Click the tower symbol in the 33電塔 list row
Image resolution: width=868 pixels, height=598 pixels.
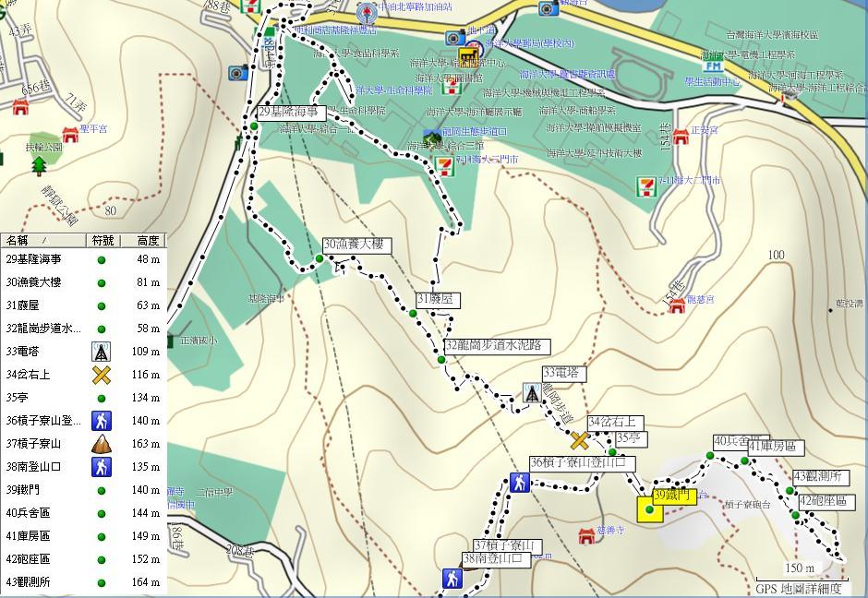(x=102, y=352)
